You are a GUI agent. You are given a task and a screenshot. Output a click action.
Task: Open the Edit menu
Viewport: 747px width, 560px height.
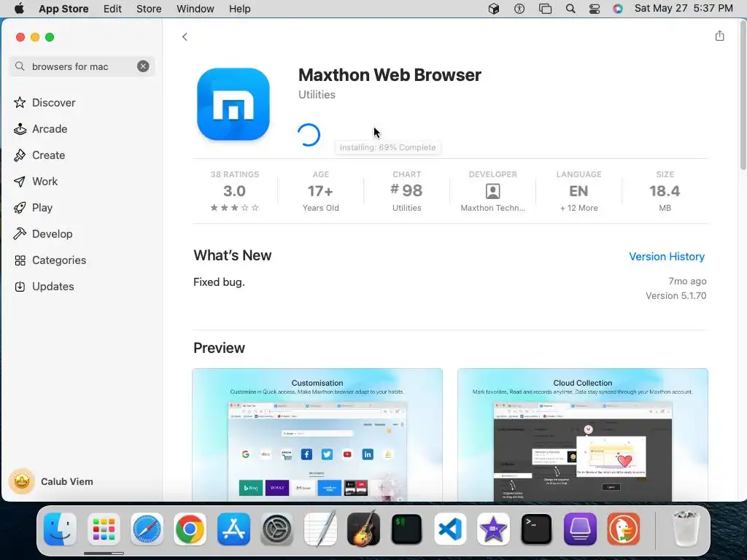pos(112,9)
